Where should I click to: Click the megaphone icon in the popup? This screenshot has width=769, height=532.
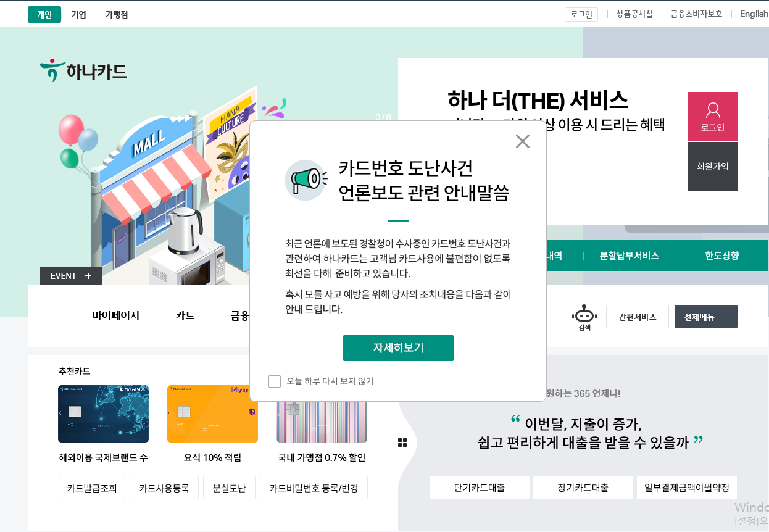pos(306,180)
